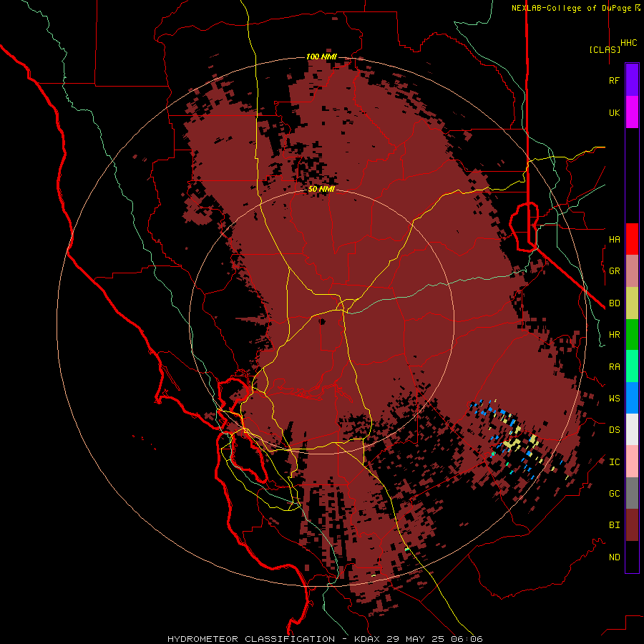This screenshot has height=644, width=644.
Task: Click the 'HA' legend label
Action: point(614,240)
